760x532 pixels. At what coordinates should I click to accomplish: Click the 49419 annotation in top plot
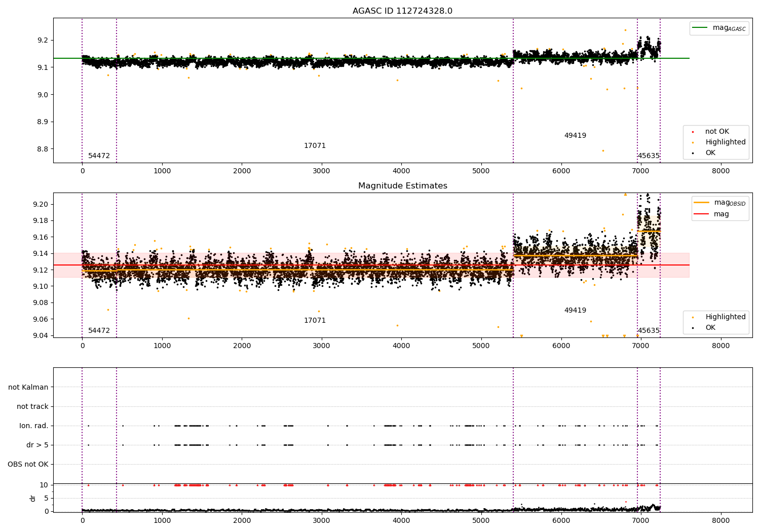pyautogui.click(x=575, y=136)
